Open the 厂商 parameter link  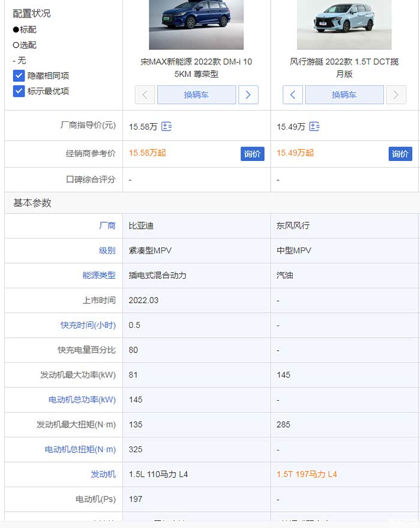click(107, 226)
